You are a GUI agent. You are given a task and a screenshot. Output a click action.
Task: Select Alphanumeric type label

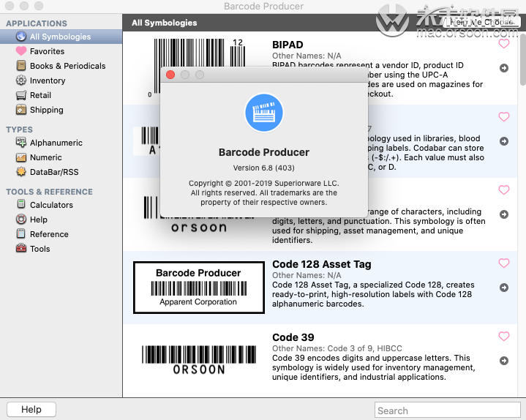click(56, 143)
